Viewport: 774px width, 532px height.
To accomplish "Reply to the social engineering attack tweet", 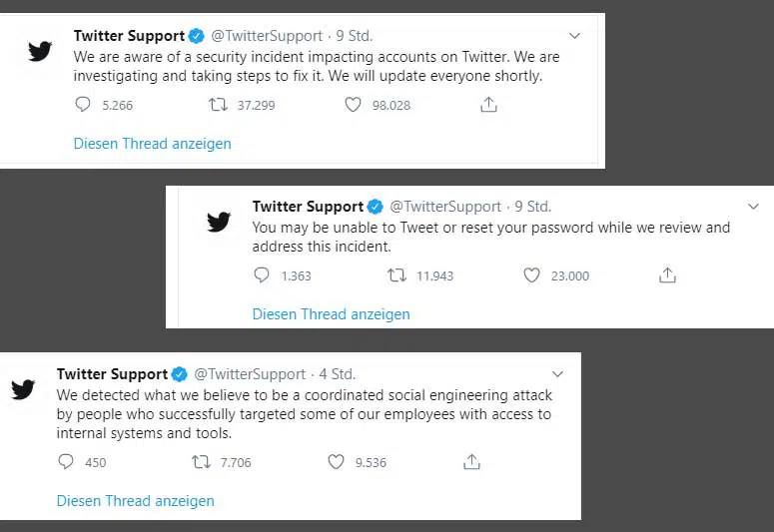I will coord(66,462).
